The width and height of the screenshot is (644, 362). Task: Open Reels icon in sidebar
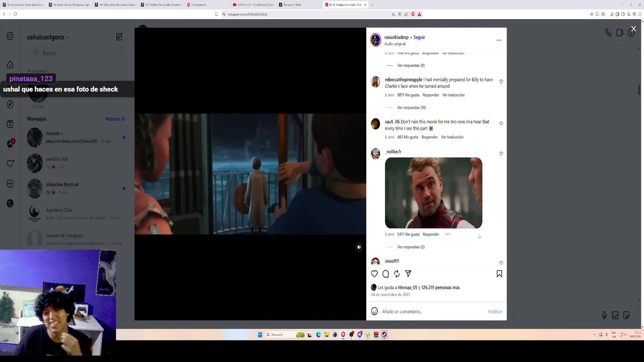pyautogui.click(x=10, y=124)
